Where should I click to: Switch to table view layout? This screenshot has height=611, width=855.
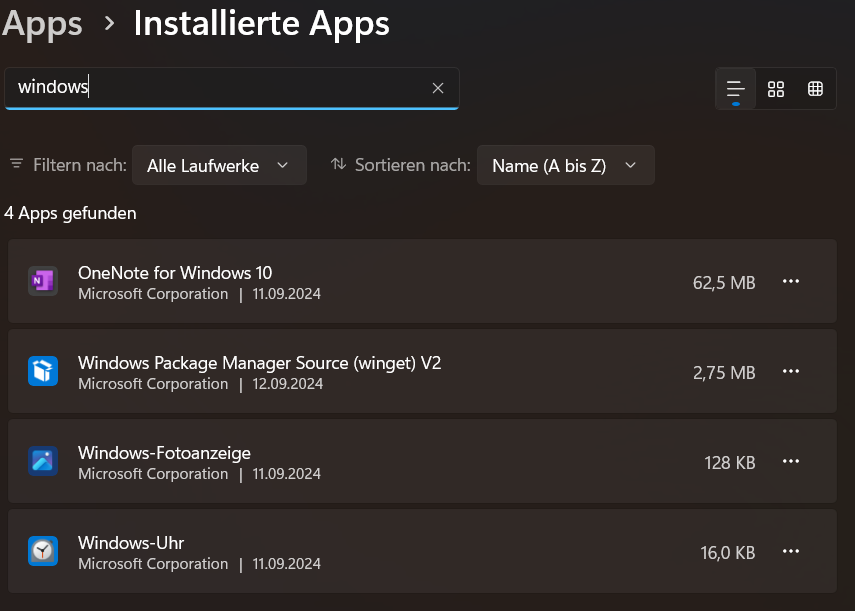point(815,89)
